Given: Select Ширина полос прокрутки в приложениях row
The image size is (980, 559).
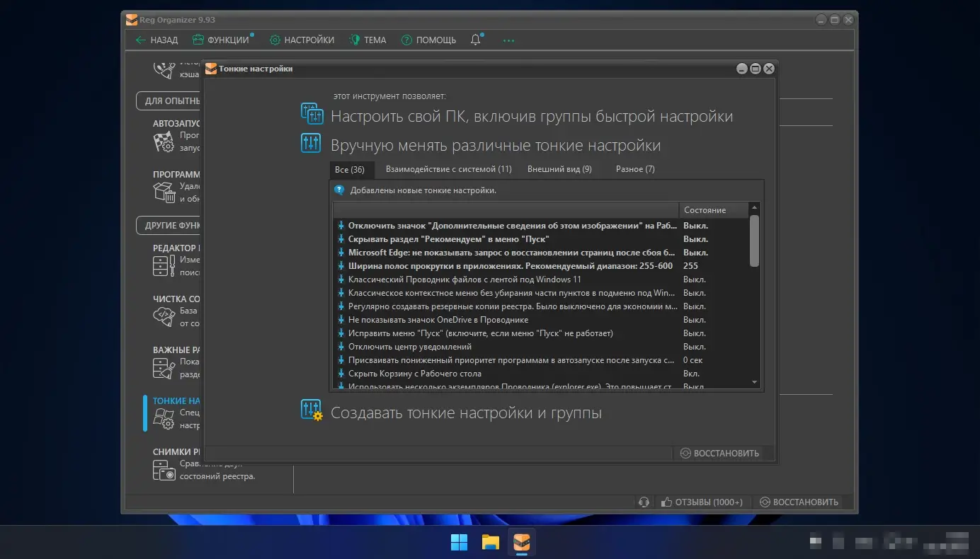Looking at the screenshot, I should coord(541,266).
